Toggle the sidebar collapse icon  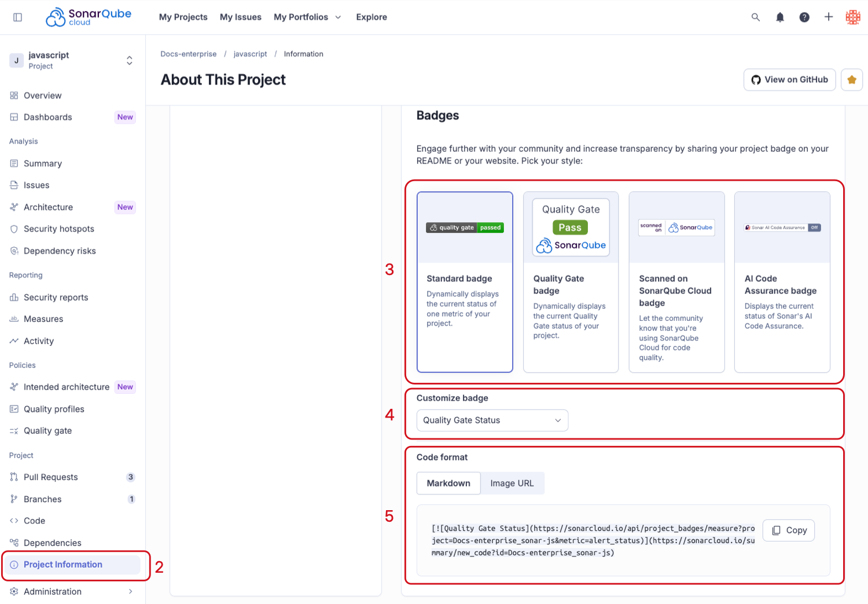[x=17, y=17]
